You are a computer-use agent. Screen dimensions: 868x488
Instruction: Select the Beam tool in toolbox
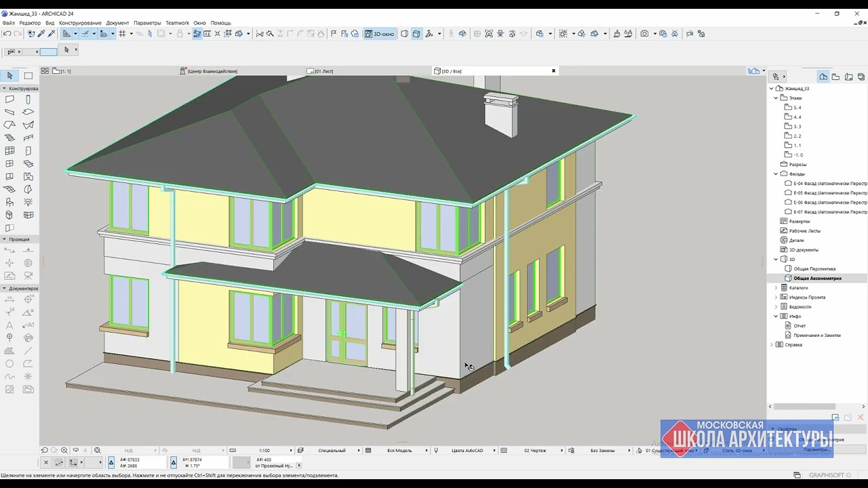[9, 112]
